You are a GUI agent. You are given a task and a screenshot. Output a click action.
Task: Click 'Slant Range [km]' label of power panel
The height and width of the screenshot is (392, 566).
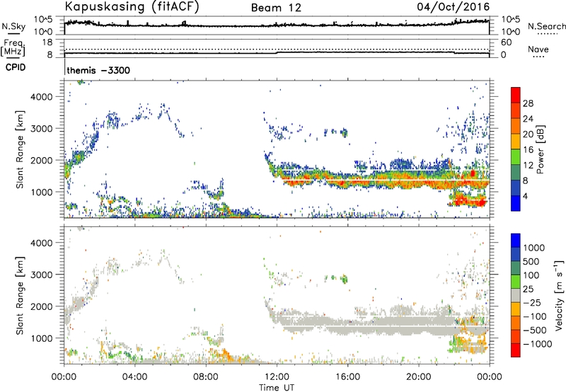click(x=20, y=149)
